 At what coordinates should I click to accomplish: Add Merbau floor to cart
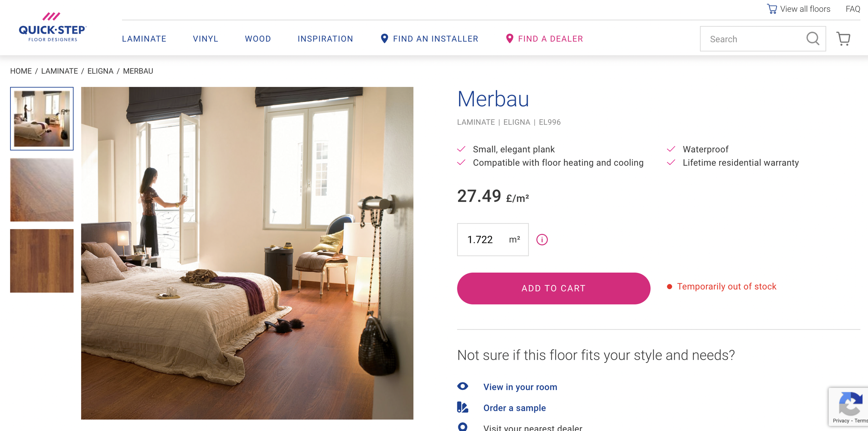tap(553, 288)
